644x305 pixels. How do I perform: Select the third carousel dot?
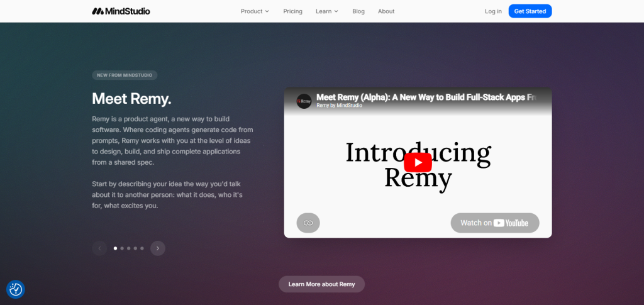tap(128, 248)
